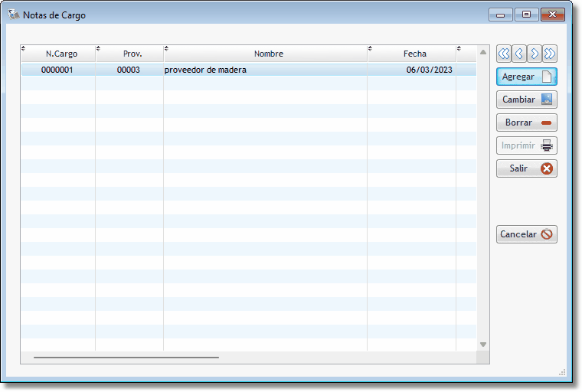This screenshot has width=582, height=392.
Task: Go to next record arrow
Action: pyautogui.click(x=534, y=54)
